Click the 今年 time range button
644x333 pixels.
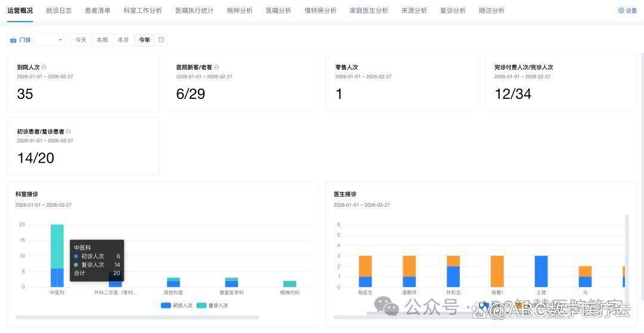[x=144, y=40]
